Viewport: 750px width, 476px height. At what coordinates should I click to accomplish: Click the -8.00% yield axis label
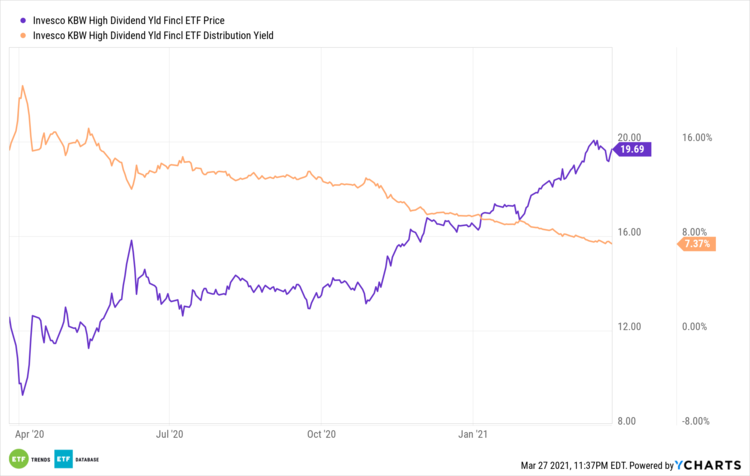695,421
